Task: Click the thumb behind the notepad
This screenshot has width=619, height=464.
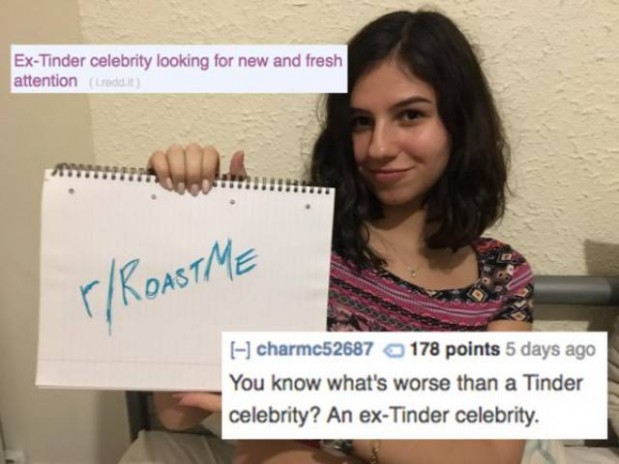Action: [238, 166]
